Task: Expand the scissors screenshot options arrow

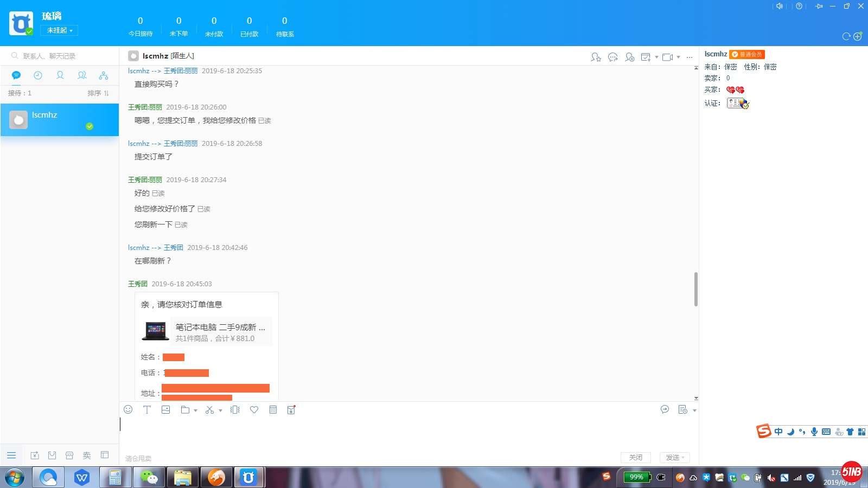Action: (220, 410)
